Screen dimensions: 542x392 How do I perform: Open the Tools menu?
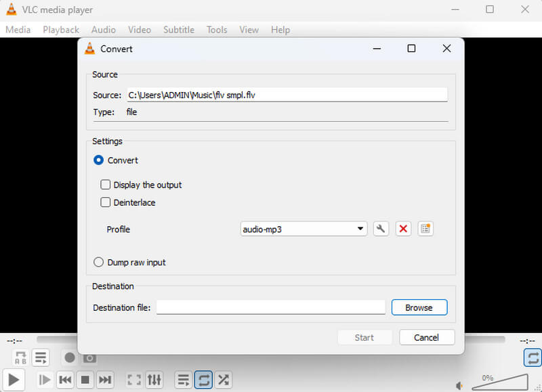(217, 30)
